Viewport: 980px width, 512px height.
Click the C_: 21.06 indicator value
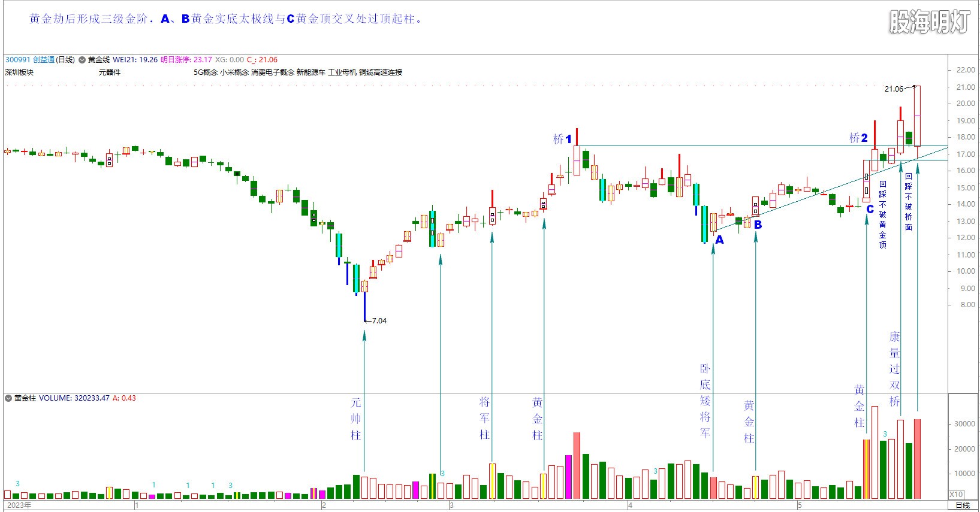[x=262, y=60]
